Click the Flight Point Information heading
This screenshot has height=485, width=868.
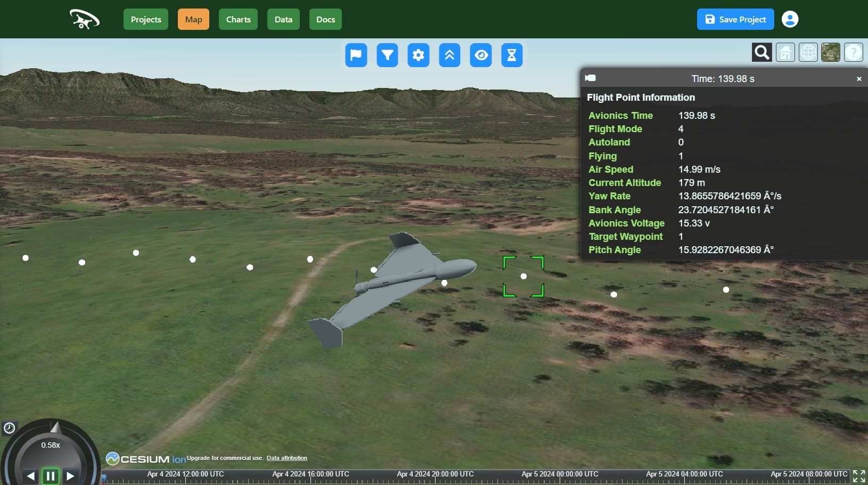tap(641, 98)
